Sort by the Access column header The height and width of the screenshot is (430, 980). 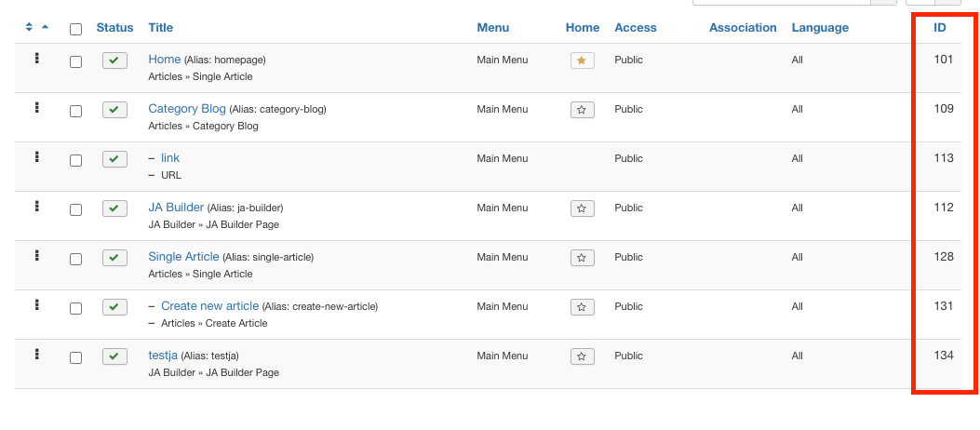click(635, 28)
